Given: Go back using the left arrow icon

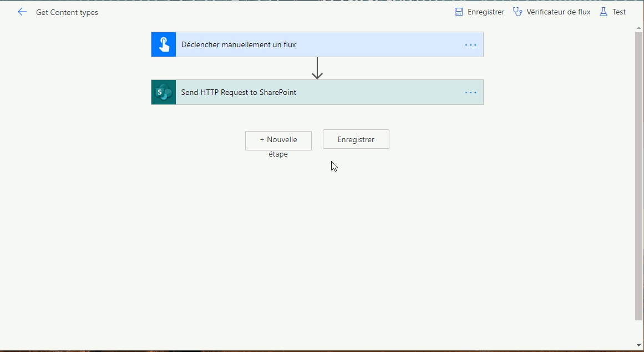Looking at the screenshot, I should click(x=22, y=12).
